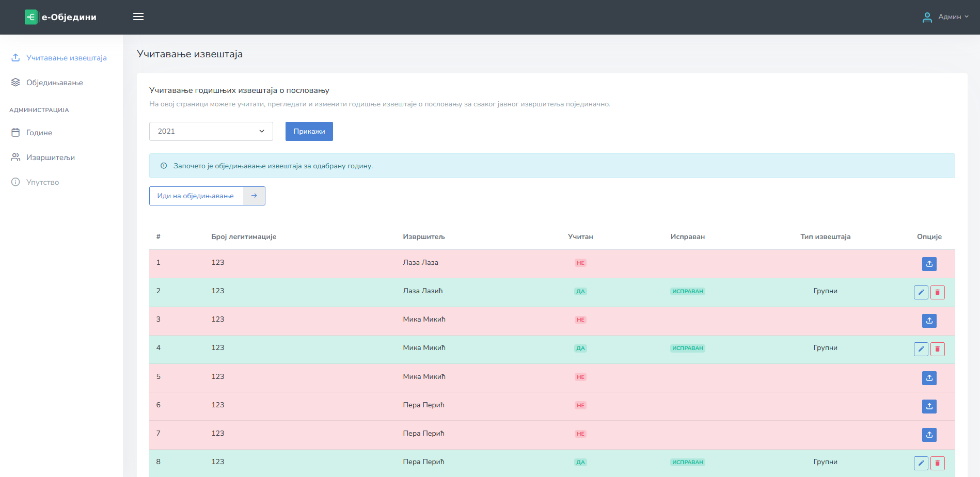Click the hamburger menu icon in header

[x=138, y=17]
